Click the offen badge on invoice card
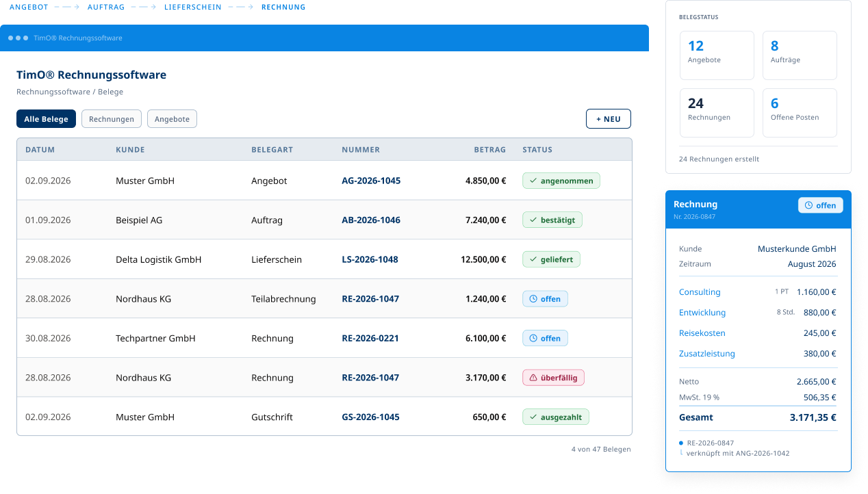 tap(821, 205)
